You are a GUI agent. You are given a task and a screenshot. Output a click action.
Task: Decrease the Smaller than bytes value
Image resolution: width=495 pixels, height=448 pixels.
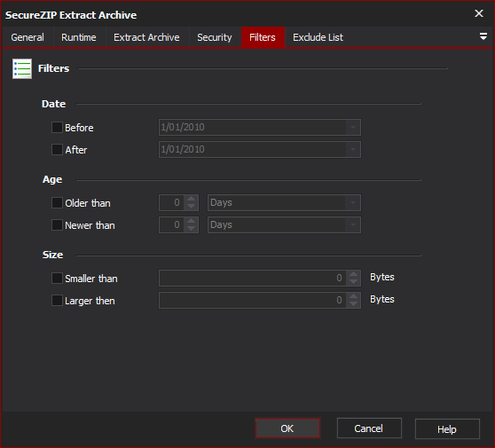click(353, 281)
